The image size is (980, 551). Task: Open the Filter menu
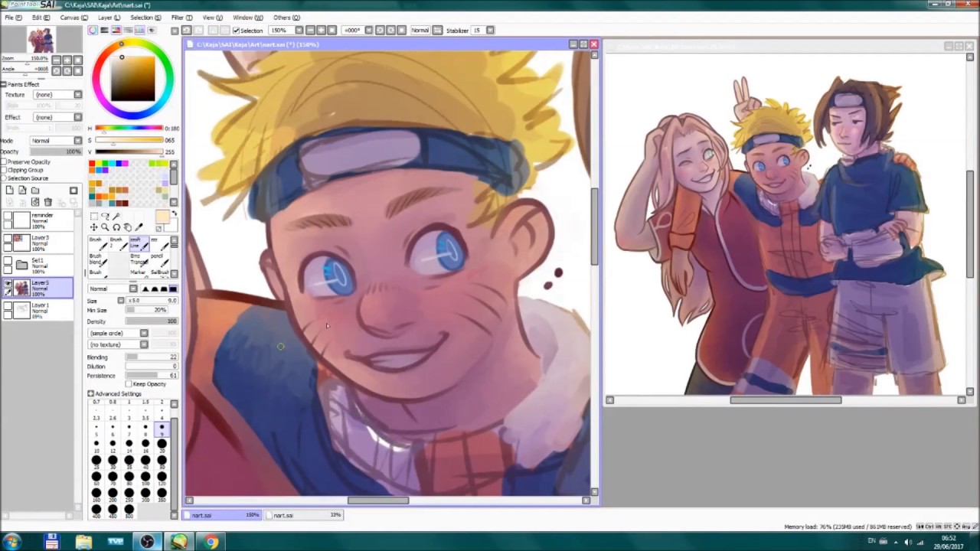point(182,18)
